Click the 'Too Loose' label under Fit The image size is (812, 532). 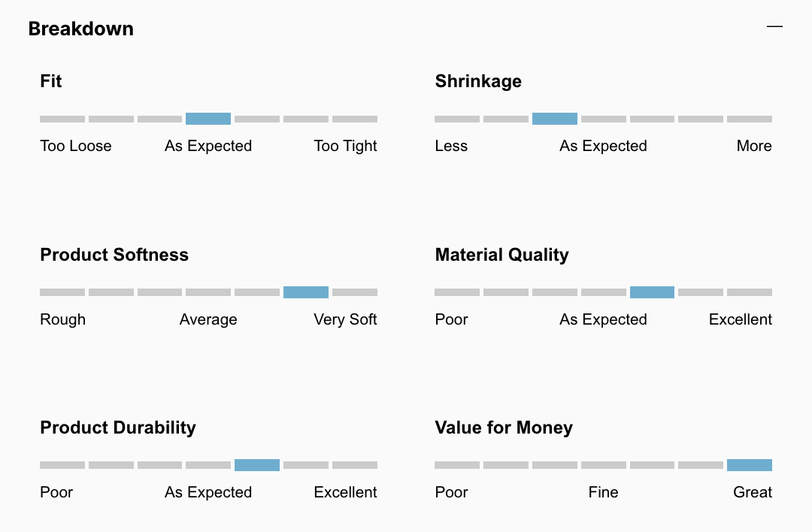tap(76, 146)
